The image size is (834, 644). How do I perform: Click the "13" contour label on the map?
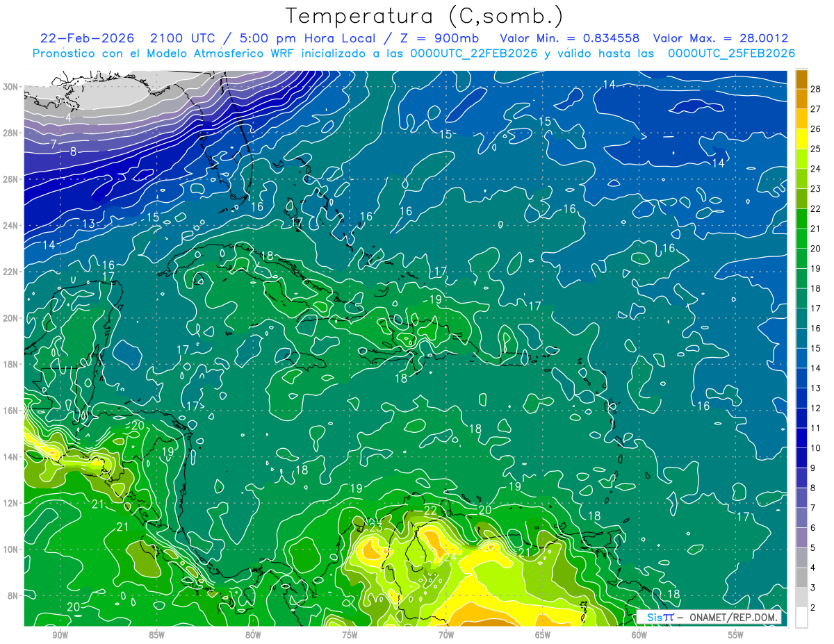click(88, 224)
